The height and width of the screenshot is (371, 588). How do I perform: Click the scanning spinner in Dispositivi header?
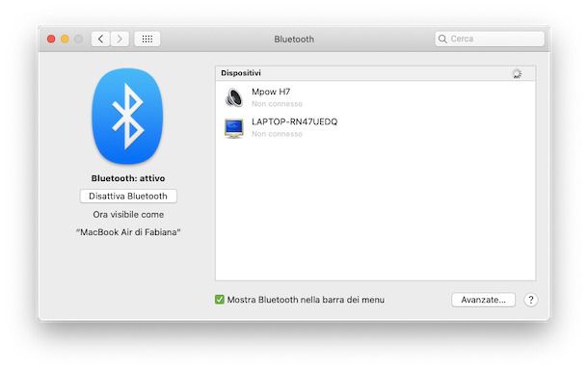517,73
